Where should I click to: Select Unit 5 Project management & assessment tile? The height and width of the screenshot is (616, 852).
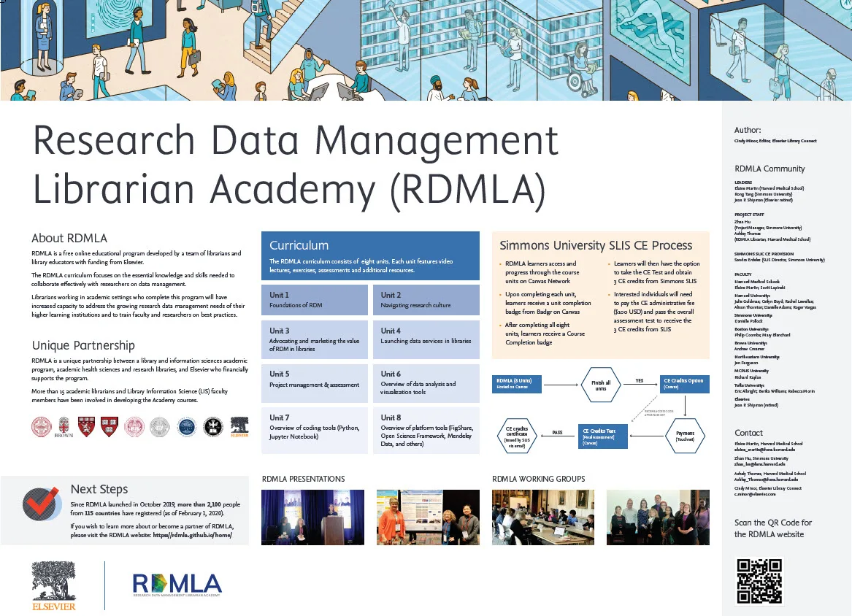[315, 383]
